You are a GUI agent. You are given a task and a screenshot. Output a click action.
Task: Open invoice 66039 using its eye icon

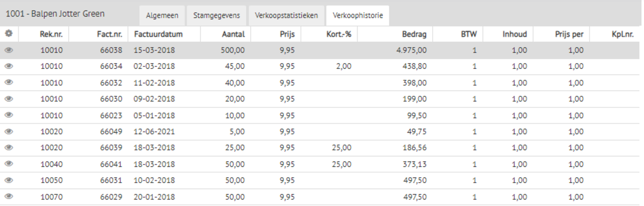8,147
